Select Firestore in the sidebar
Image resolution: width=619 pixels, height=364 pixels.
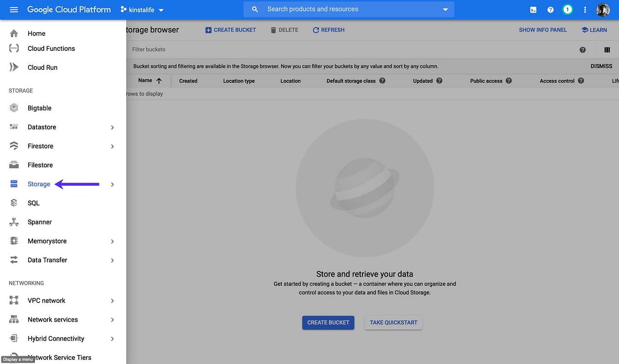pos(40,146)
